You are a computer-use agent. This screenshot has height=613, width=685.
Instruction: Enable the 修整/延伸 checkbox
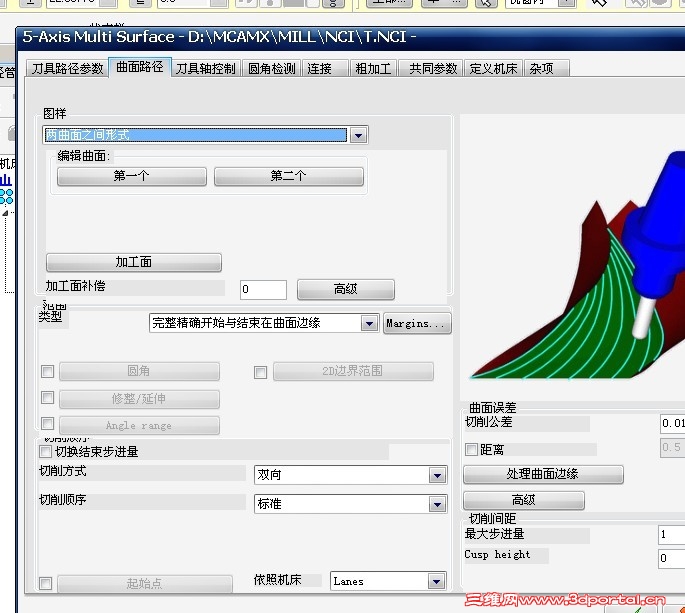tap(48, 398)
